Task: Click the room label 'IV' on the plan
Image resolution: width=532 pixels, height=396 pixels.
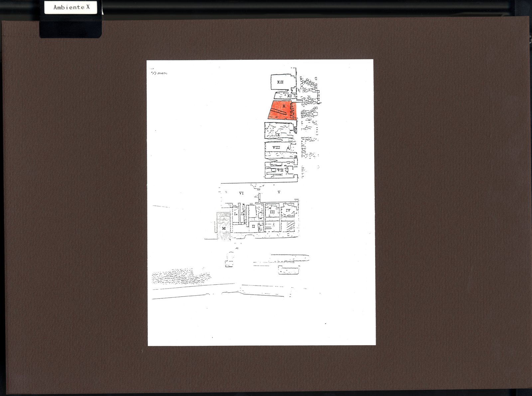Action: coord(288,210)
